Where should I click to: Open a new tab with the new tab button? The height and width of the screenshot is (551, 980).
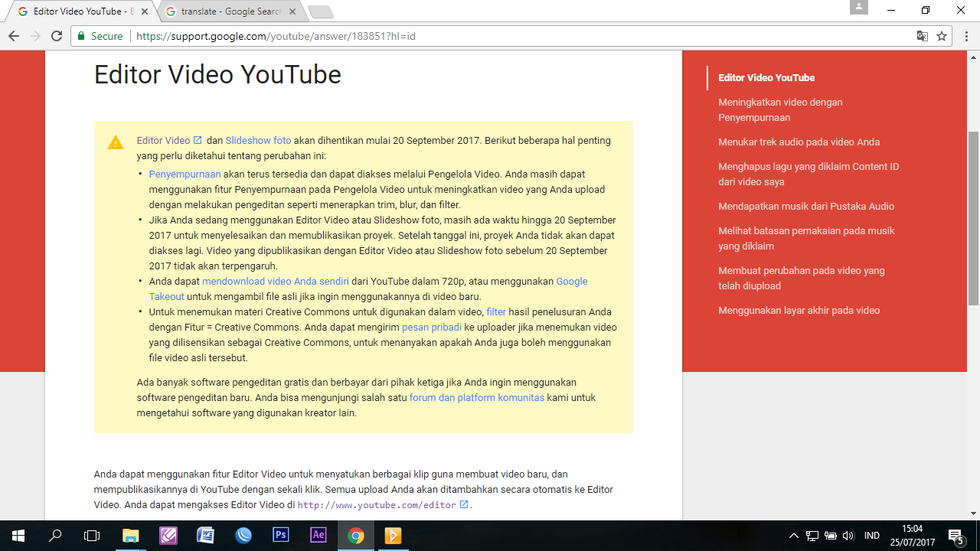coord(320,11)
